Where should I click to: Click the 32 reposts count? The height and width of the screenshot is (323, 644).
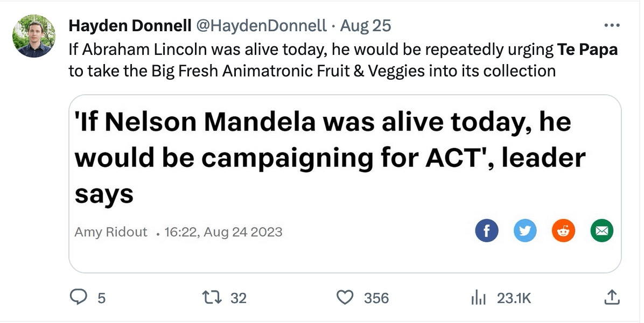(239, 298)
